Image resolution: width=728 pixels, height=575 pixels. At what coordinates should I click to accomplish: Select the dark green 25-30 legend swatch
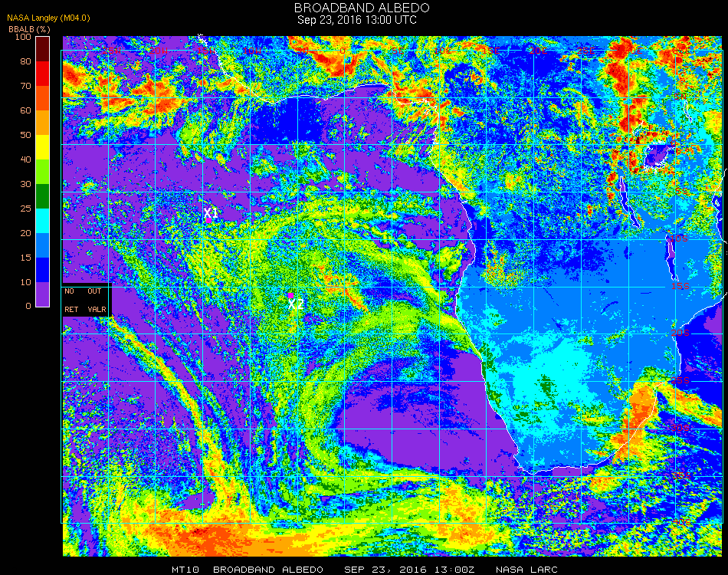pos(42,196)
